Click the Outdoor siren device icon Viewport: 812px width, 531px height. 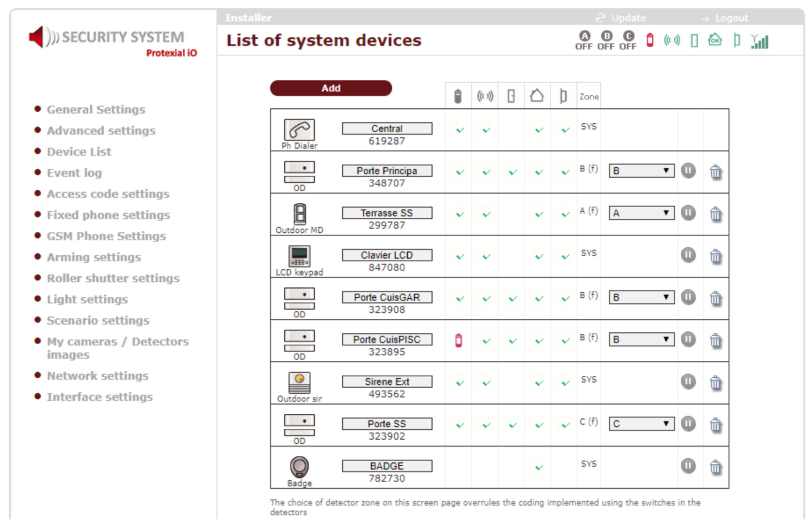299,382
